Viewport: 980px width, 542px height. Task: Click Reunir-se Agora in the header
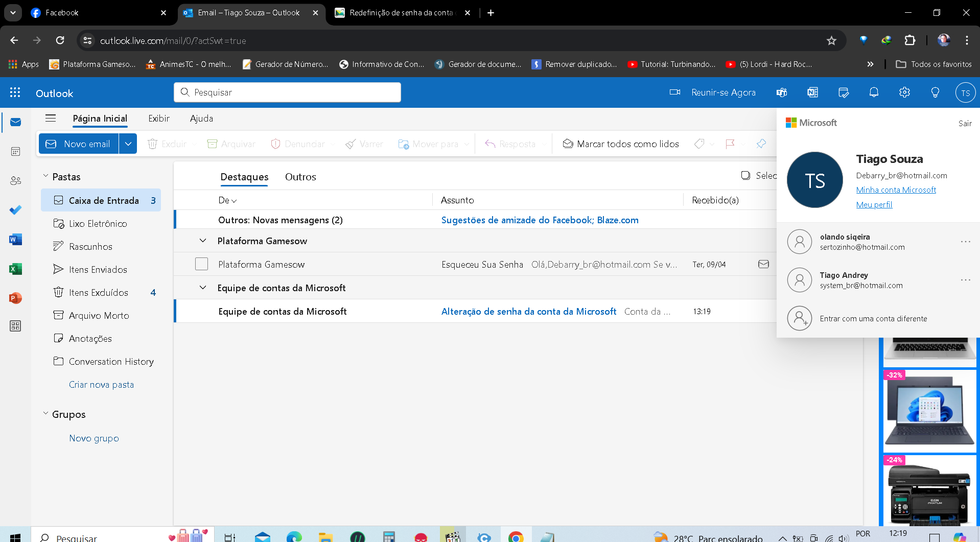tap(713, 92)
